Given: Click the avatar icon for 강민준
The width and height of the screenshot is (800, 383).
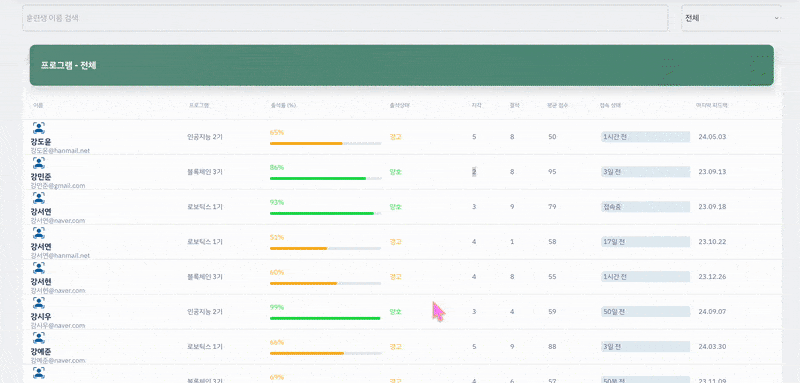Looking at the screenshot, I should (x=38, y=163).
